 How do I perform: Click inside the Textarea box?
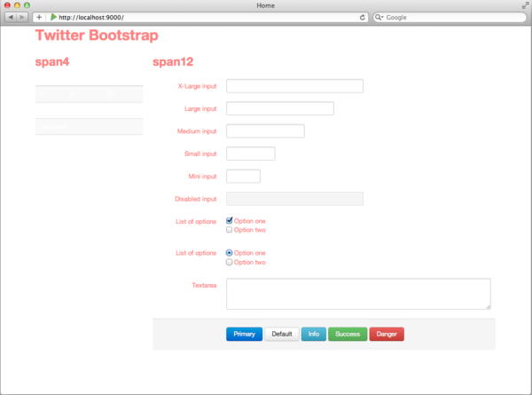[x=358, y=294]
